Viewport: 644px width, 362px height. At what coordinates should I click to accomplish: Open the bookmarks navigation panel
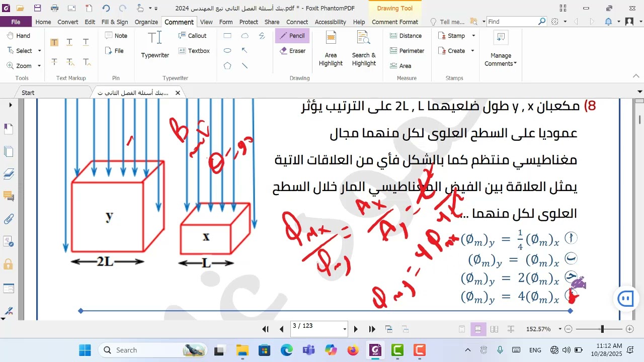point(9,130)
